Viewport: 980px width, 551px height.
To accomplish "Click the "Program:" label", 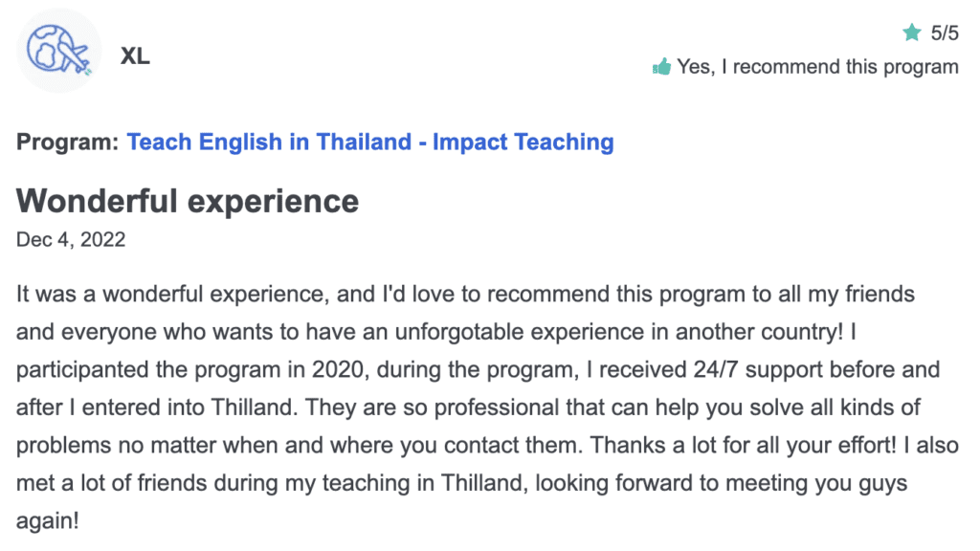I will click(68, 142).
